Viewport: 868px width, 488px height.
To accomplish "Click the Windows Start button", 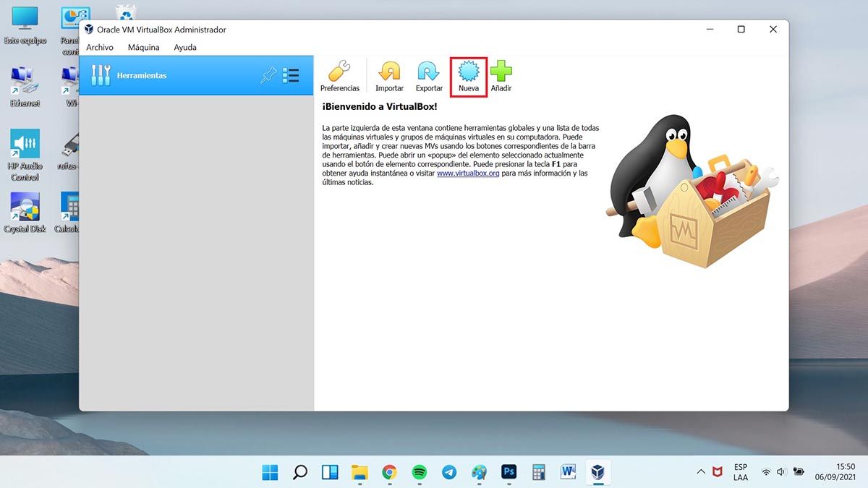I will [x=270, y=472].
